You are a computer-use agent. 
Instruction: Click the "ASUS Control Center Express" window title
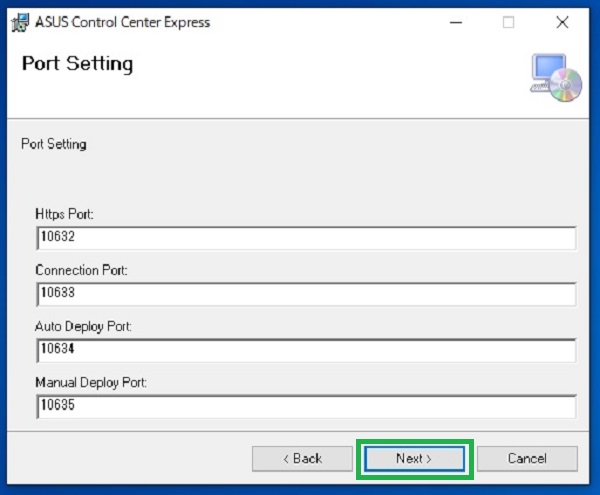point(122,22)
